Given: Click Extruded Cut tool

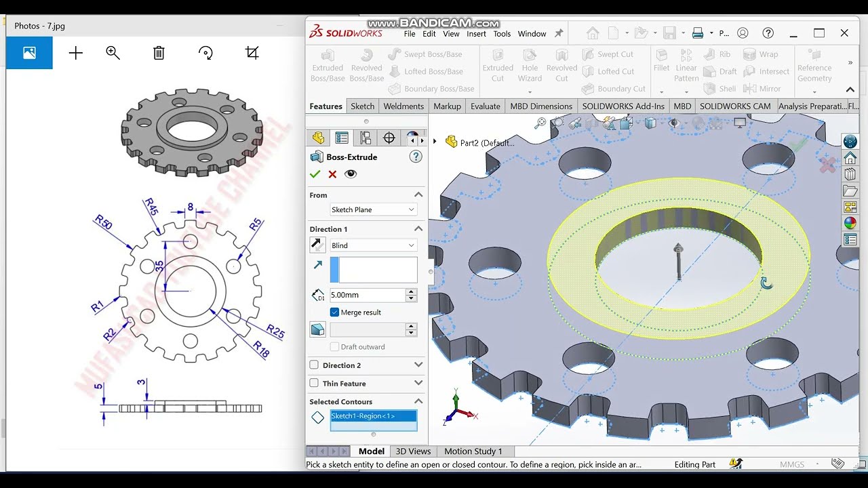Looking at the screenshot, I should (x=498, y=66).
